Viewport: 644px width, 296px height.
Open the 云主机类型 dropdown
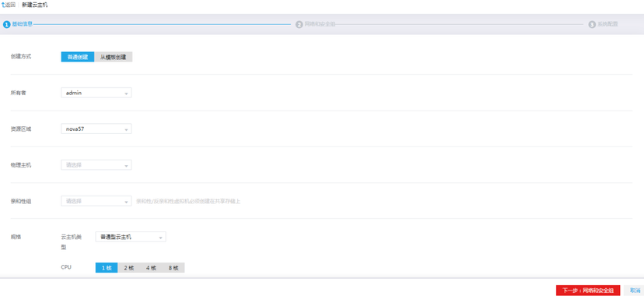coord(131,237)
